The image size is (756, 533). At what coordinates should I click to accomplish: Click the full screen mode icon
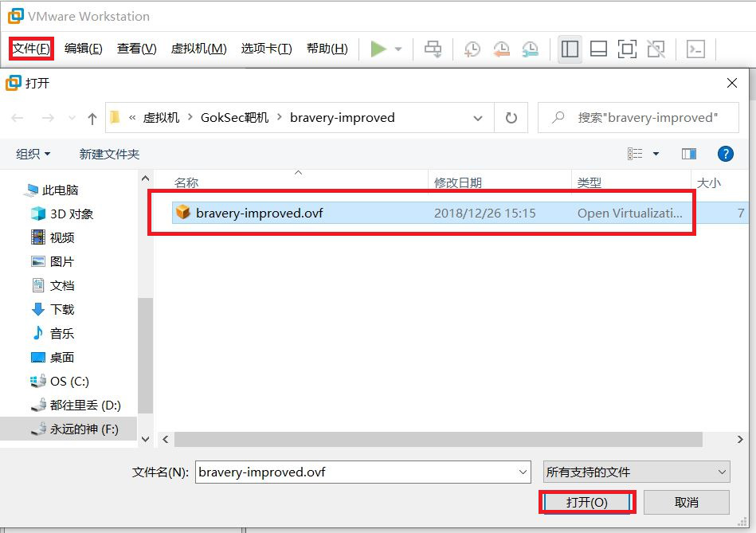point(627,49)
